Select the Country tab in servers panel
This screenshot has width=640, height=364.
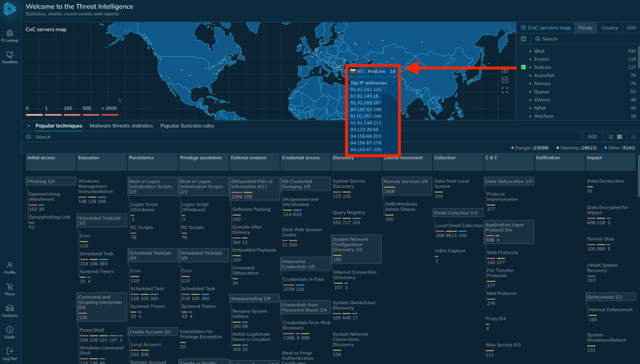pyautogui.click(x=609, y=28)
